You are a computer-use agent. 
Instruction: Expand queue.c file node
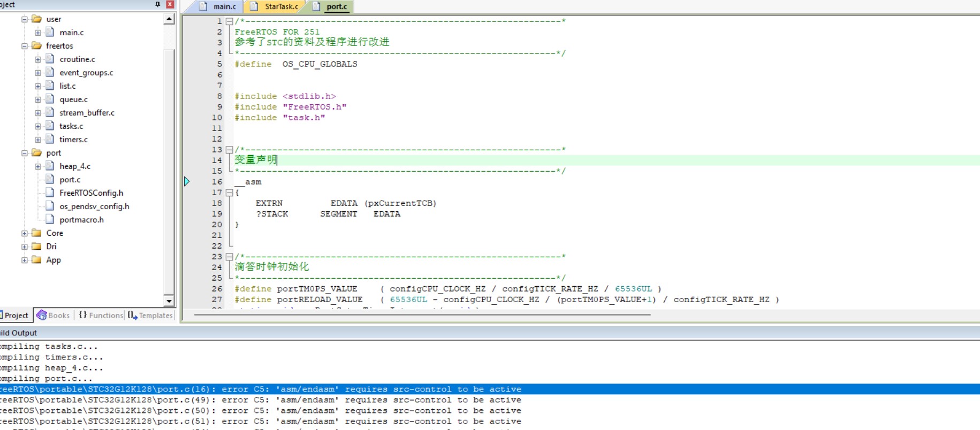click(x=38, y=99)
